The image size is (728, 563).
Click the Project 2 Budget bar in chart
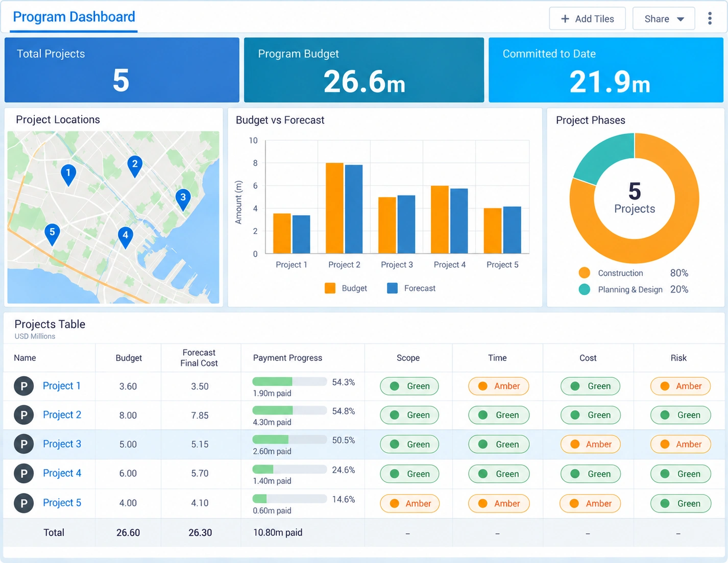(x=335, y=208)
